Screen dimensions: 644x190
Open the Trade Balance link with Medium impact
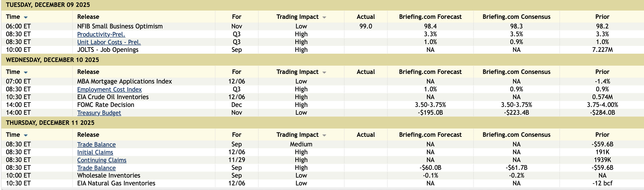click(96, 145)
